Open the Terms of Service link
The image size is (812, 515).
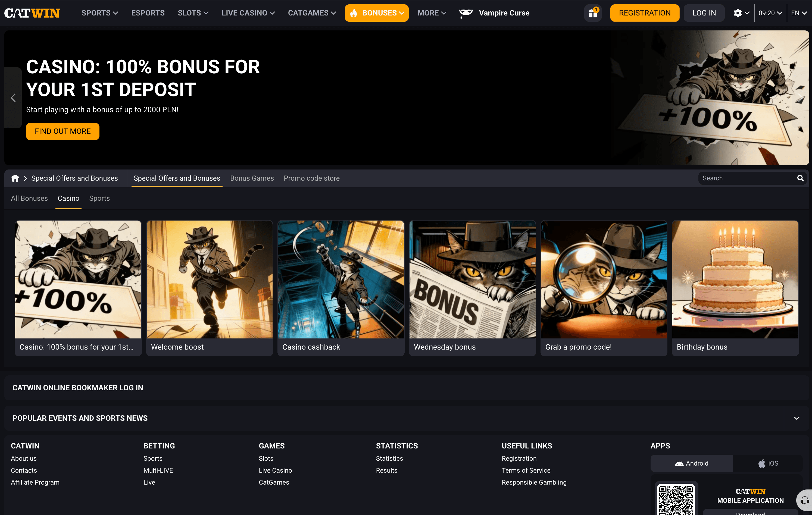pos(526,470)
